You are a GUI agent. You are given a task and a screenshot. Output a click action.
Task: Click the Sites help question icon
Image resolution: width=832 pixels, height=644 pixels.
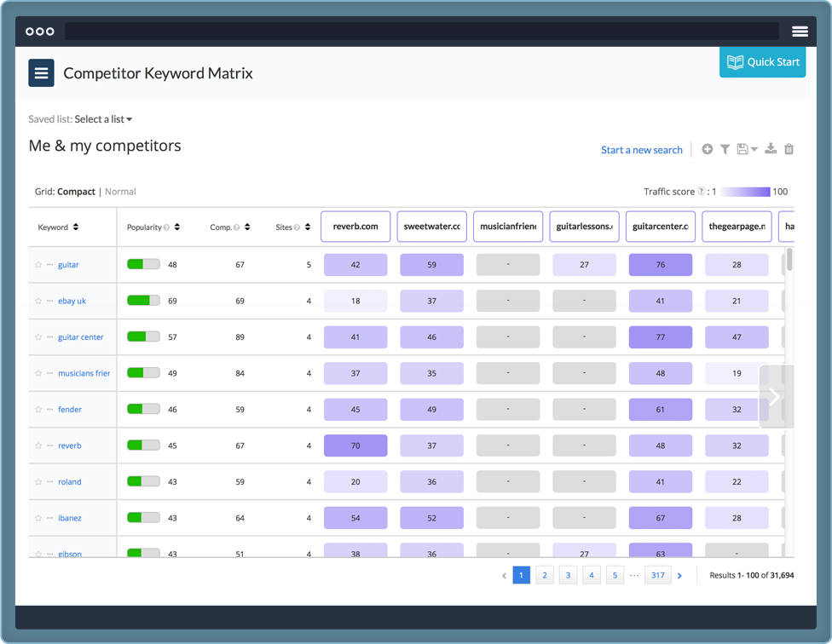(298, 227)
